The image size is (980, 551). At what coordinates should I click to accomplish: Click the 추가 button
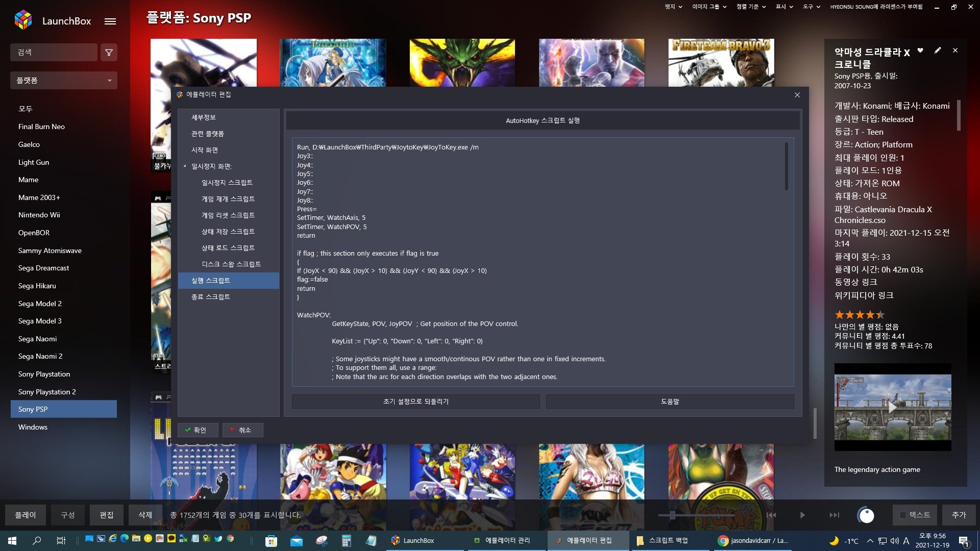click(x=959, y=515)
